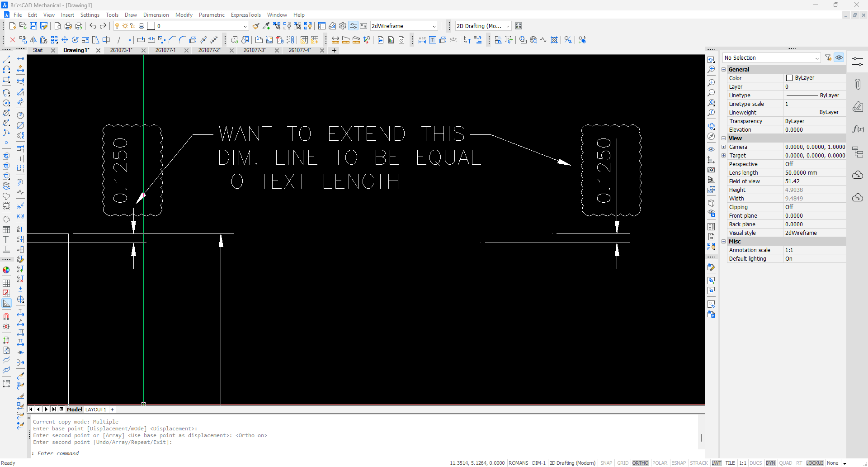Save the drawing with the floppy disk icon
868x467 pixels.
[x=33, y=26]
